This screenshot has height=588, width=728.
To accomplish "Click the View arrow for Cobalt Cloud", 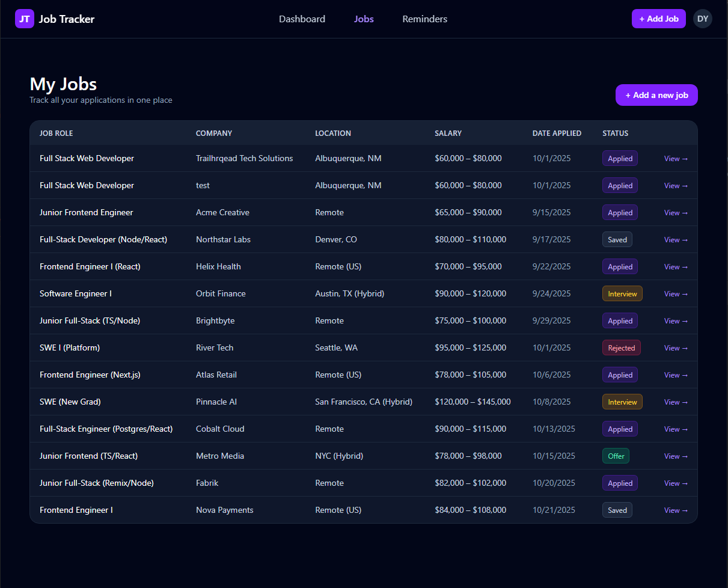I will [675, 429].
